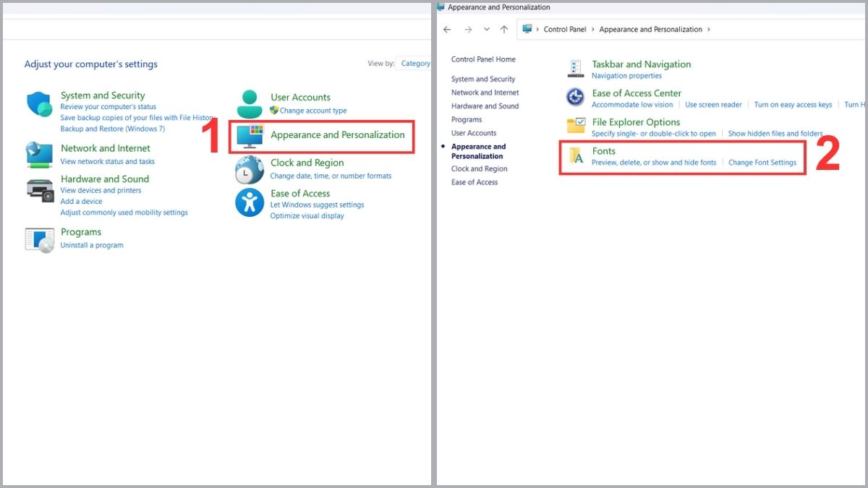The height and width of the screenshot is (488, 868).
Task: Open Backup and Restore (Windows 7)
Action: tap(113, 129)
